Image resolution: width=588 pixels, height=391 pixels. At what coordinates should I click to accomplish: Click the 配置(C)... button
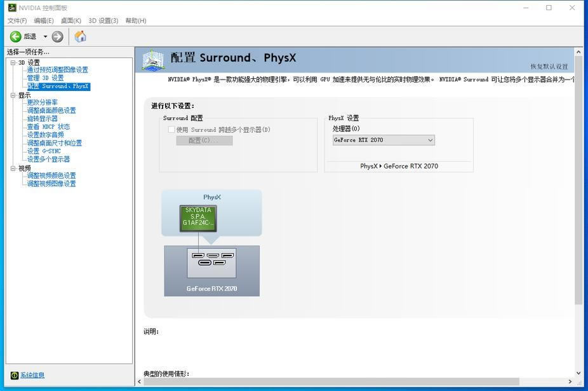[204, 141]
